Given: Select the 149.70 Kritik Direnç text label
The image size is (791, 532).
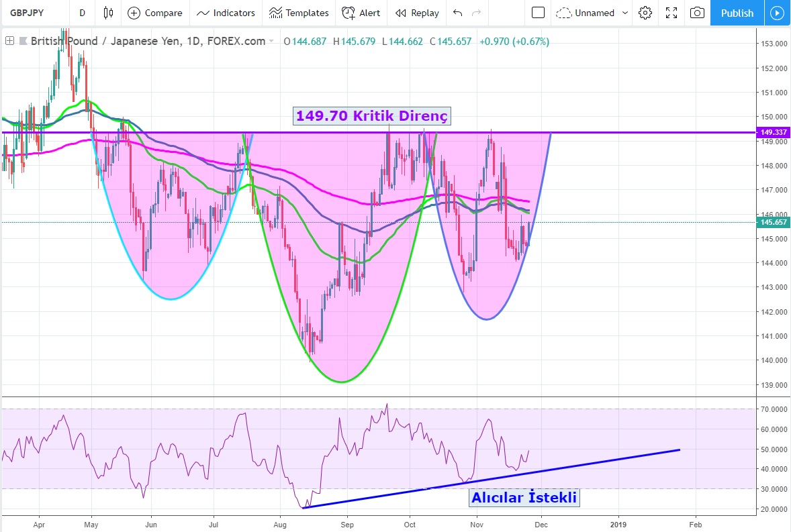Looking at the screenshot, I should pyautogui.click(x=371, y=116).
